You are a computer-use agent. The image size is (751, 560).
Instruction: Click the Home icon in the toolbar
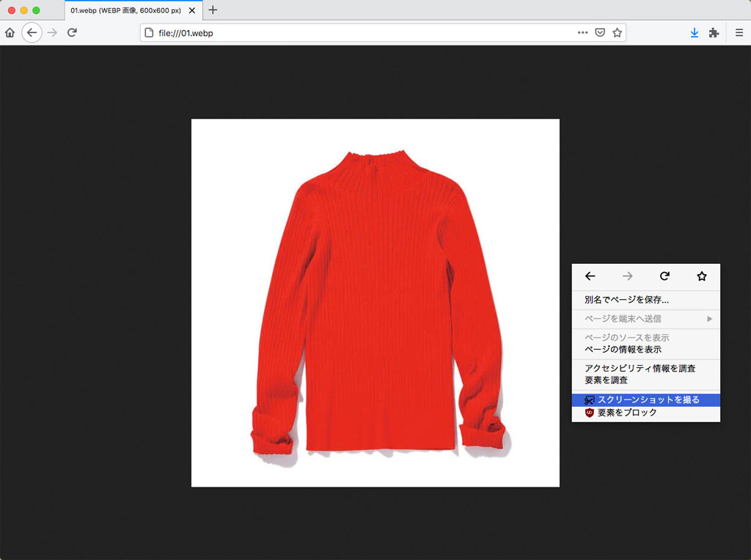10,32
